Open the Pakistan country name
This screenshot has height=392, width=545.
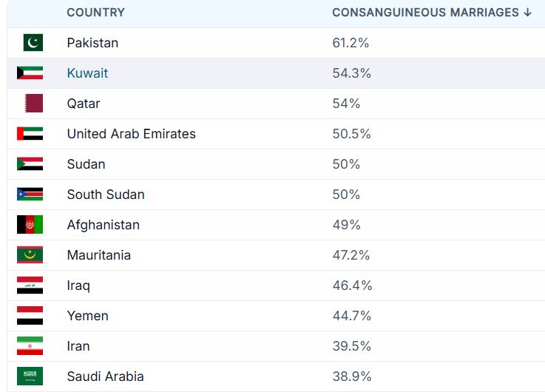coord(92,43)
